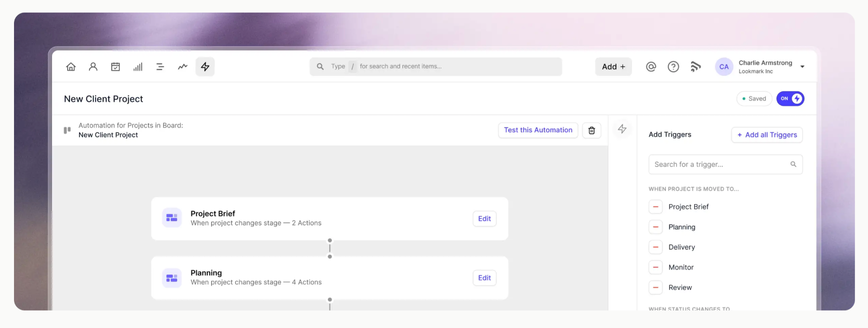The width and height of the screenshot is (868, 328).
Task: Open the Calendar icon in navbar
Action: coord(116,66)
